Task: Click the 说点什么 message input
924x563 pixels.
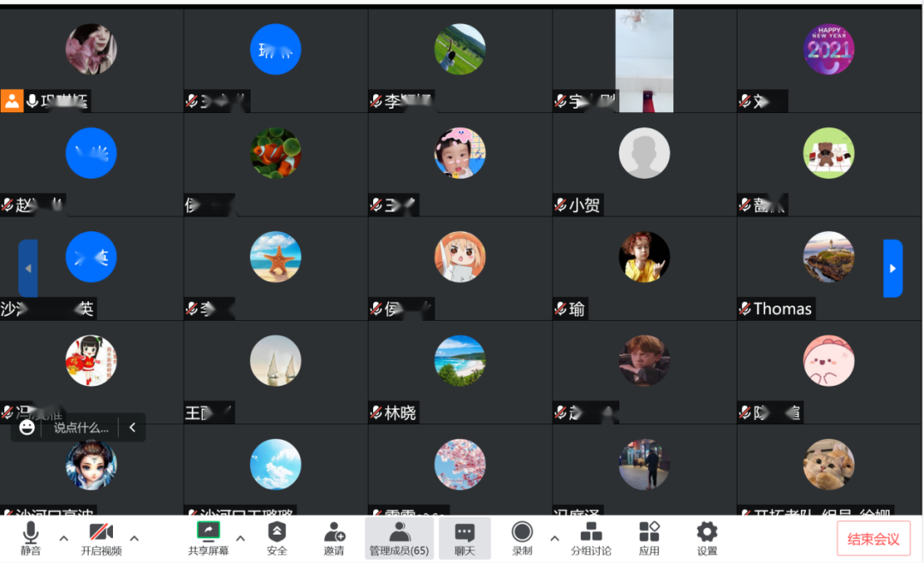Action: point(81,428)
